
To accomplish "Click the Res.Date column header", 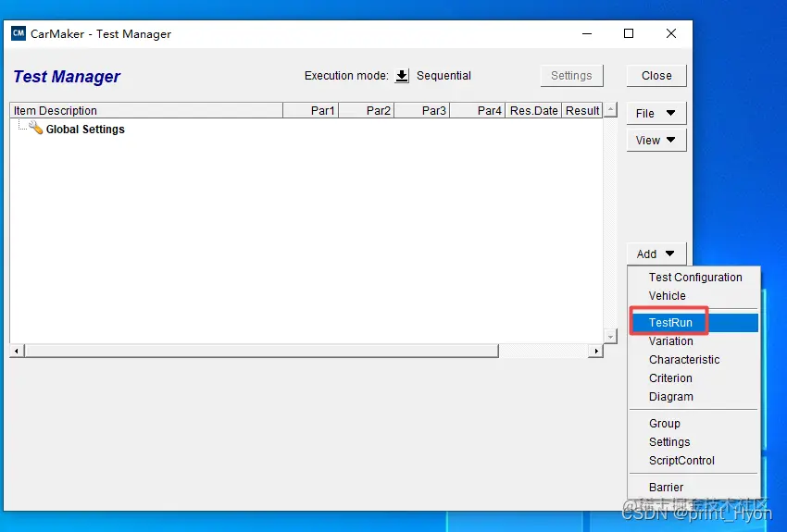I will [533, 110].
